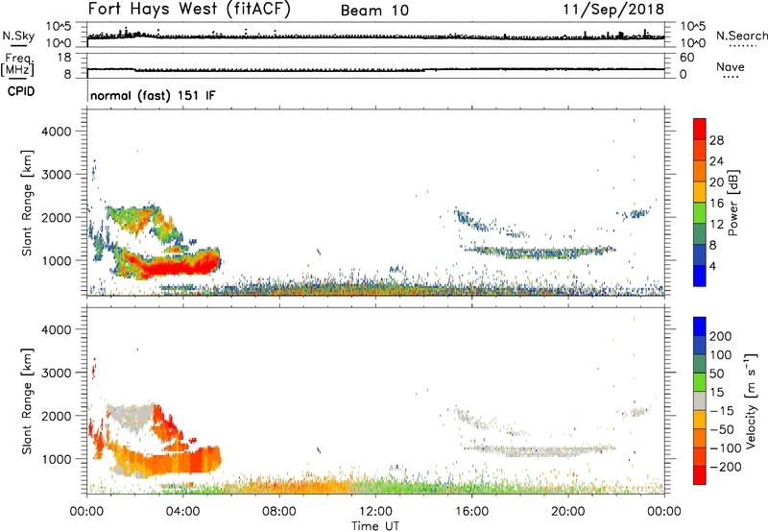The height and width of the screenshot is (532, 768).
Task: Click the 'N.Search' legend label
Action: (x=741, y=36)
